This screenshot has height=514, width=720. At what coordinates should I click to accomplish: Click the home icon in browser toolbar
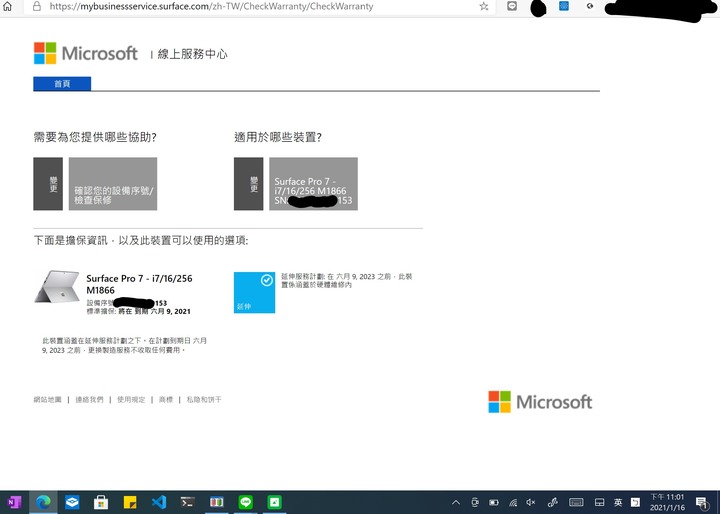coord(7,6)
